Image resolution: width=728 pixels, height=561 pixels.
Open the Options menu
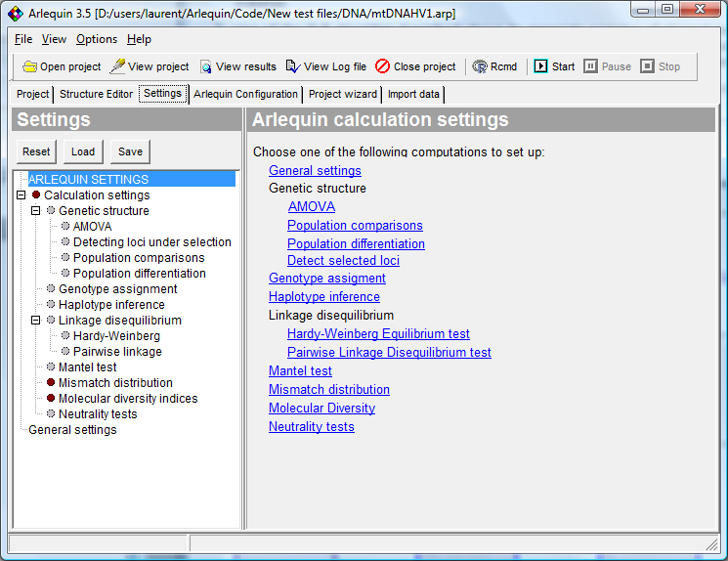[x=97, y=39]
